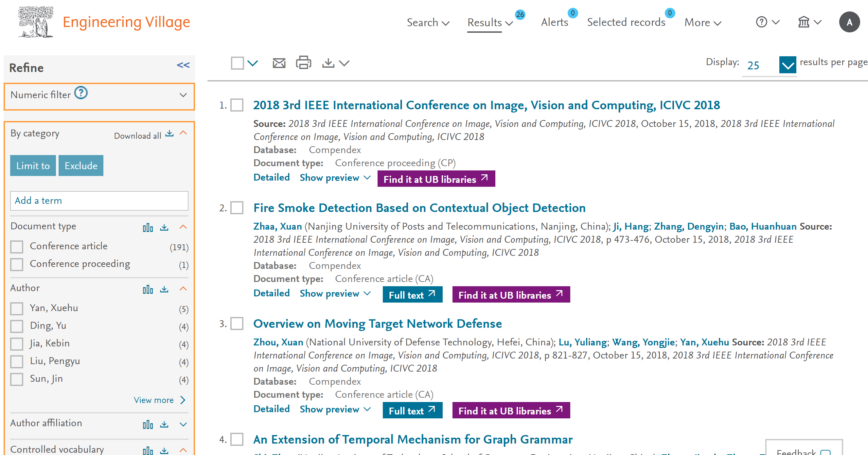Download Author affiliation facet data
This screenshot has width=868, height=455.
164,424
